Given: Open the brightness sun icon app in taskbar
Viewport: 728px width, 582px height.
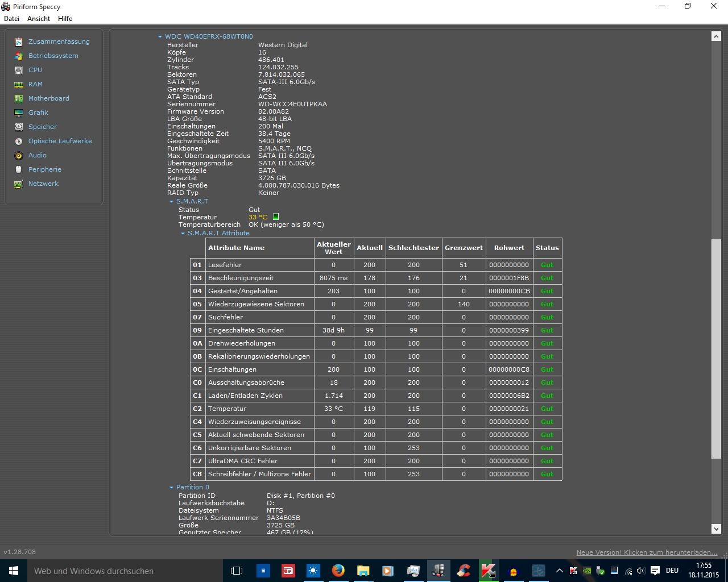Looking at the screenshot, I should [313, 571].
